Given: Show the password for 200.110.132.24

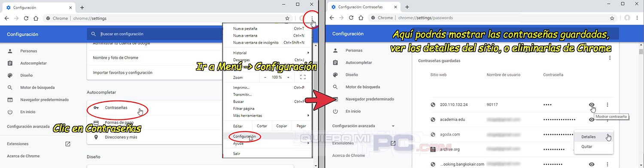Looking at the screenshot, I should [x=592, y=105].
